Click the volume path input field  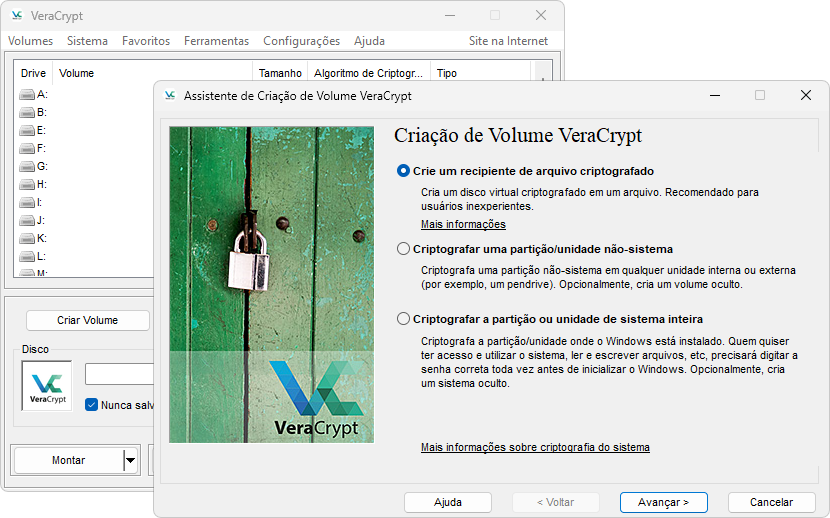[119, 374]
